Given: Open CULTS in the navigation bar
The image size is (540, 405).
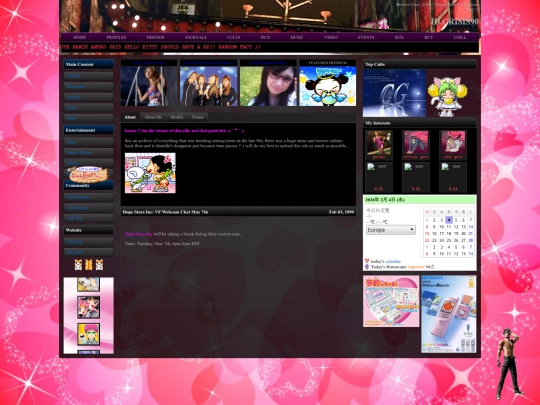Looking at the screenshot, I should pos(233,37).
